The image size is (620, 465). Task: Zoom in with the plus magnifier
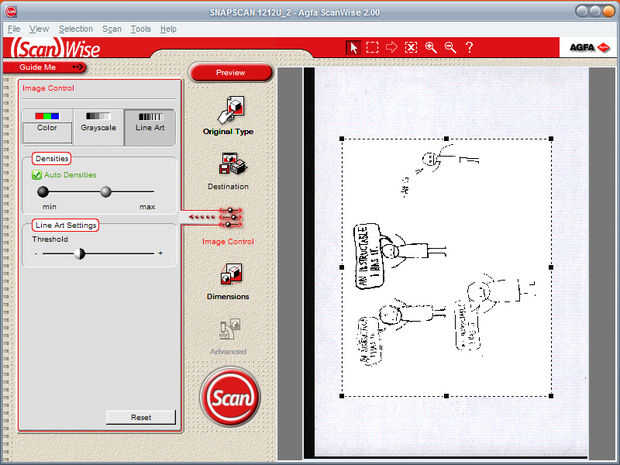[431, 48]
